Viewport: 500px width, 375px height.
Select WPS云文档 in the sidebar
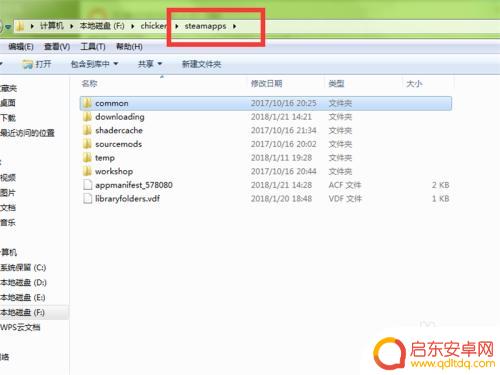pos(20,327)
